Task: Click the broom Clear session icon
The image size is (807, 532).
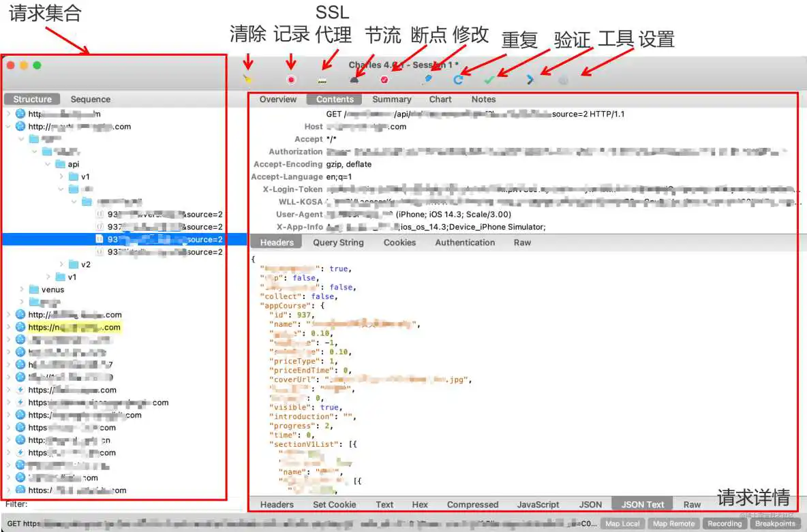Action: point(249,80)
